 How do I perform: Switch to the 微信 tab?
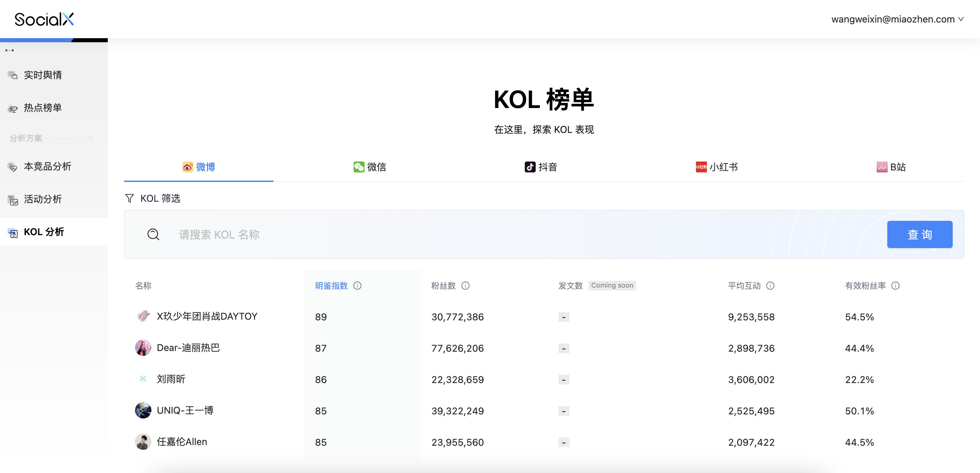[x=369, y=167]
